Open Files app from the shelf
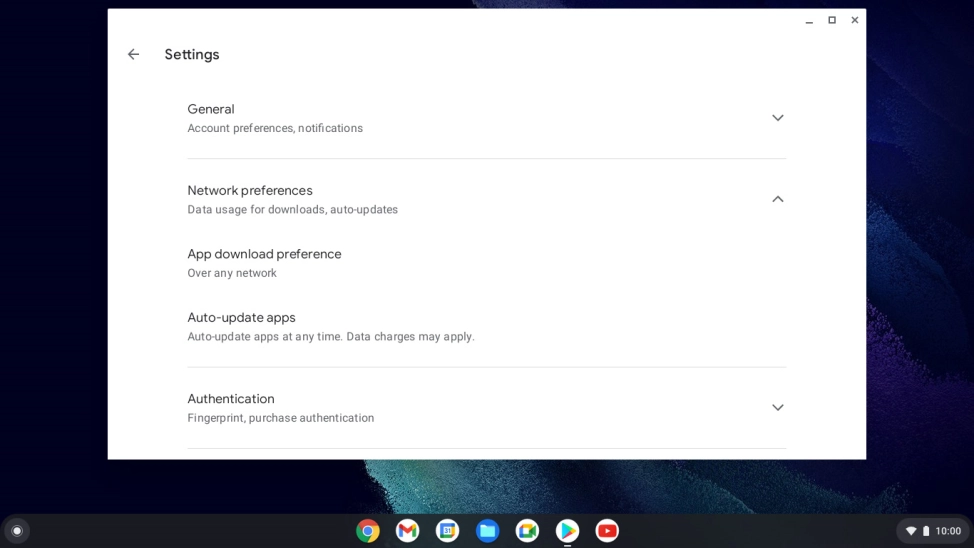This screenshot has height=548, width=974. coord(488,531)
